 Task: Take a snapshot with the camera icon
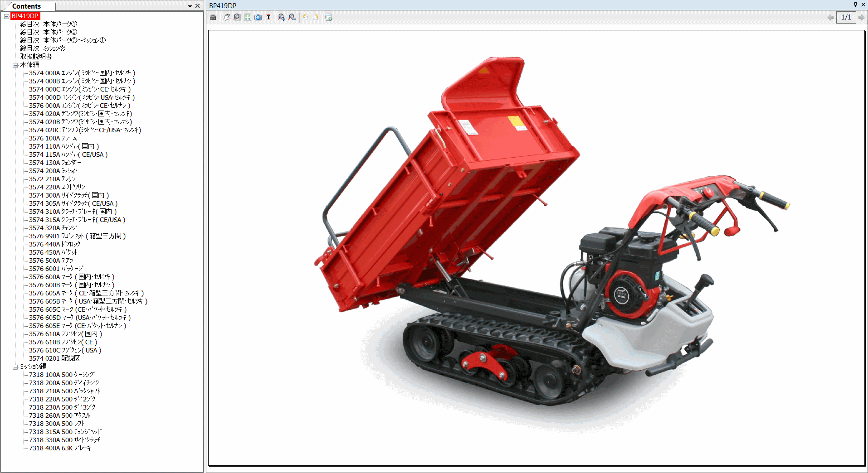[258, 17]
